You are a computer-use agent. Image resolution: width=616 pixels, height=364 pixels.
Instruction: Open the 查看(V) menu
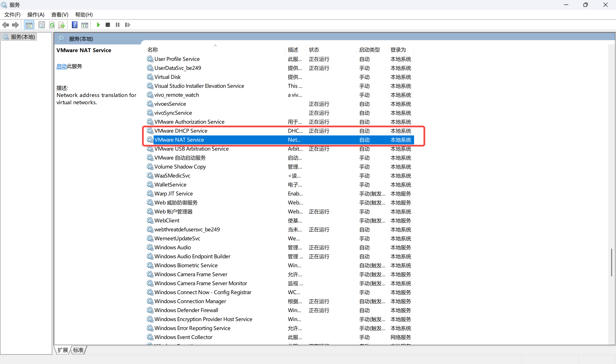tap(60, 15)
